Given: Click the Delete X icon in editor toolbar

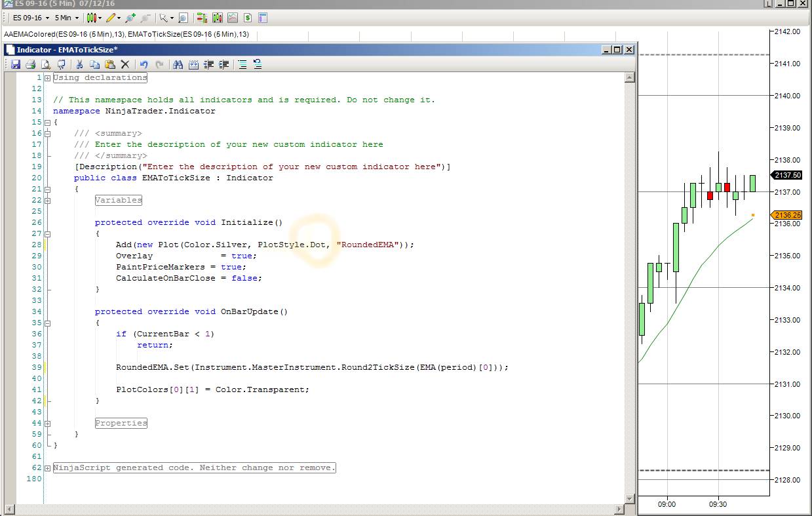Looking at the screenshot, I should pos(125,64).
